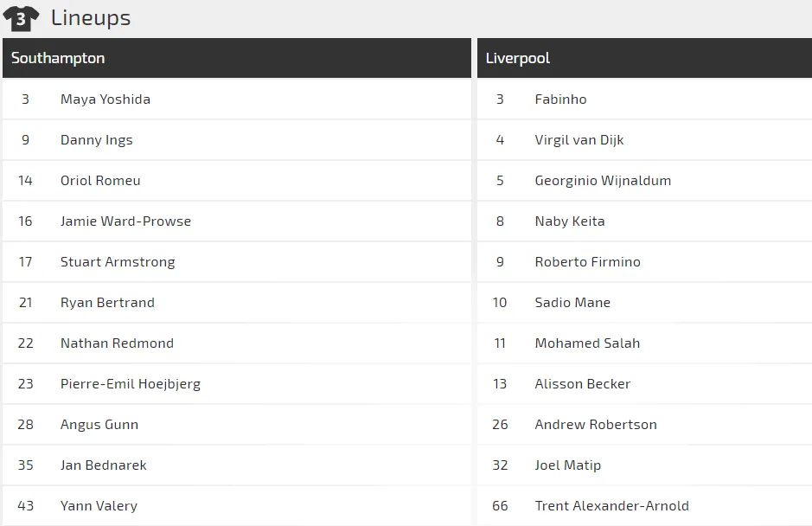Open Virgil van Dijk's player entry
The height and width of the screenshot is (526, 812).
click(x=579, y=140)
